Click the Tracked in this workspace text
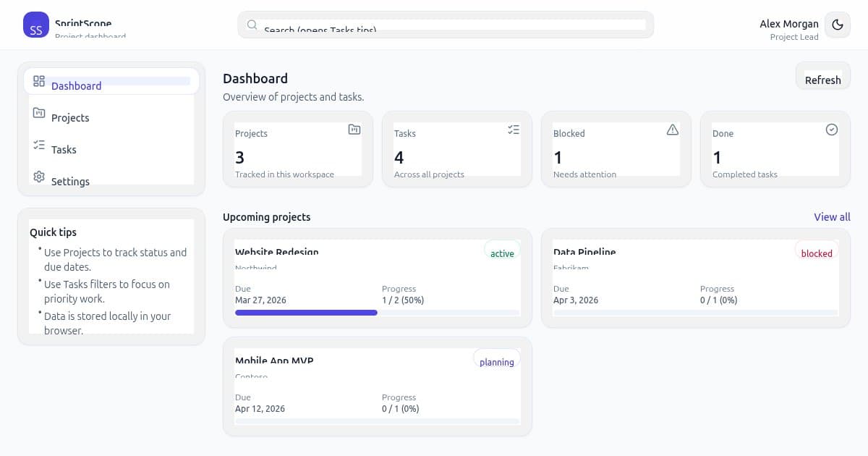This screenshot has height=456, width=868. 284,174
